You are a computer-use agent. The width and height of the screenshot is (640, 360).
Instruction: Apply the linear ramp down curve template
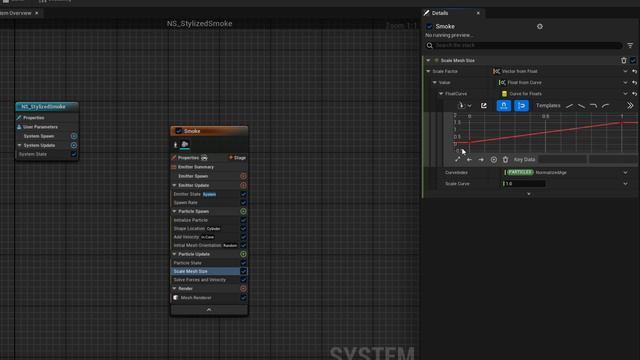click(x=581, y=106)
